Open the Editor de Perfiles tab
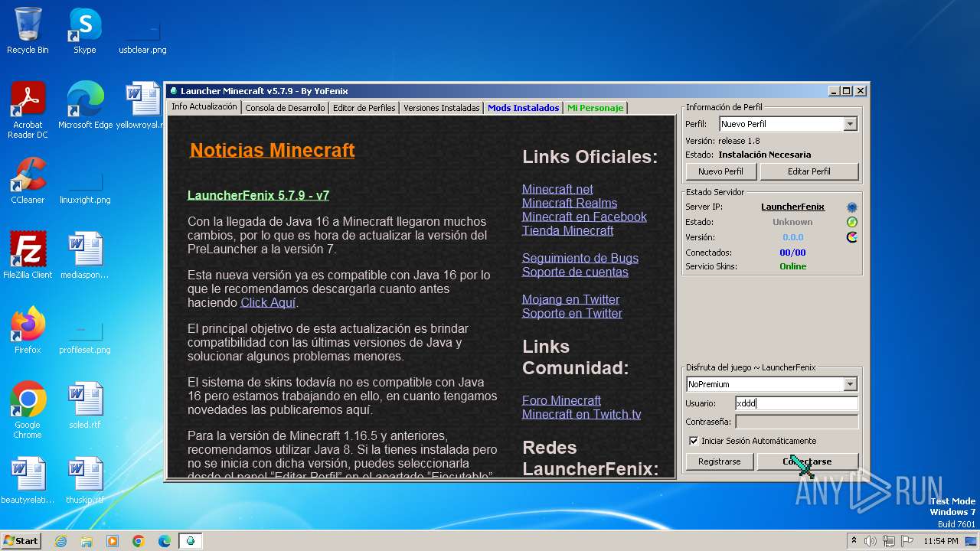 tap(364, 108)
